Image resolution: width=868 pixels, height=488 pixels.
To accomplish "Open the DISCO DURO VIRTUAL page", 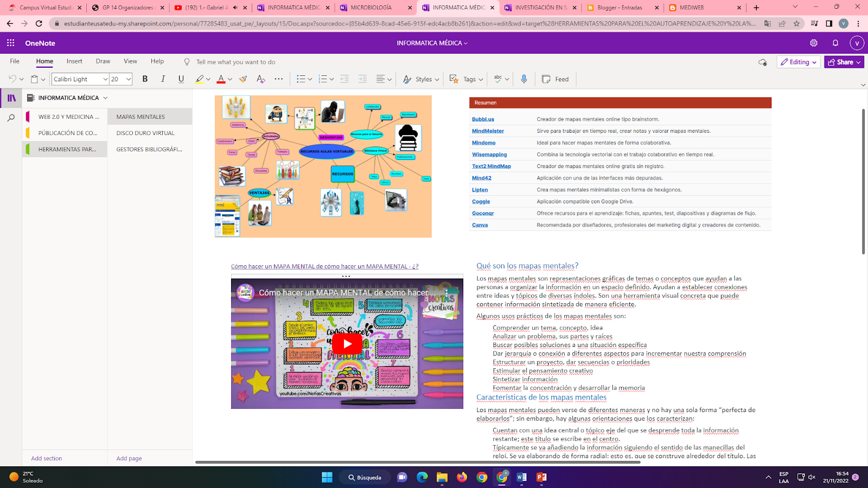I will 150,133.
